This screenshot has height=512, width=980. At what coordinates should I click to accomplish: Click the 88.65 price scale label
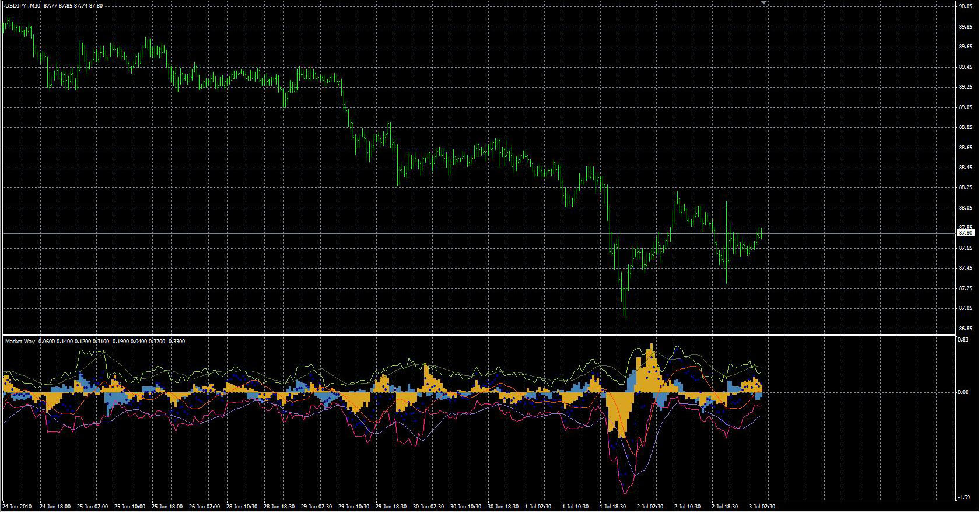965,148
